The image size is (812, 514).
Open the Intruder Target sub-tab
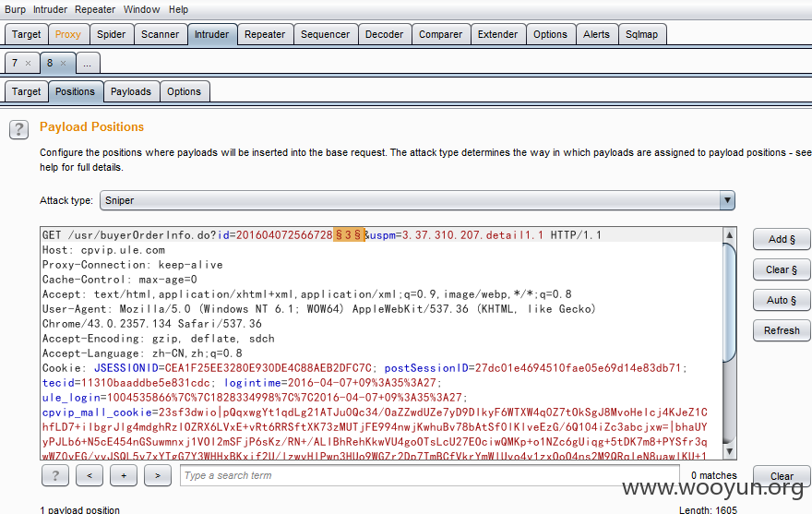(x=27, y=91)
